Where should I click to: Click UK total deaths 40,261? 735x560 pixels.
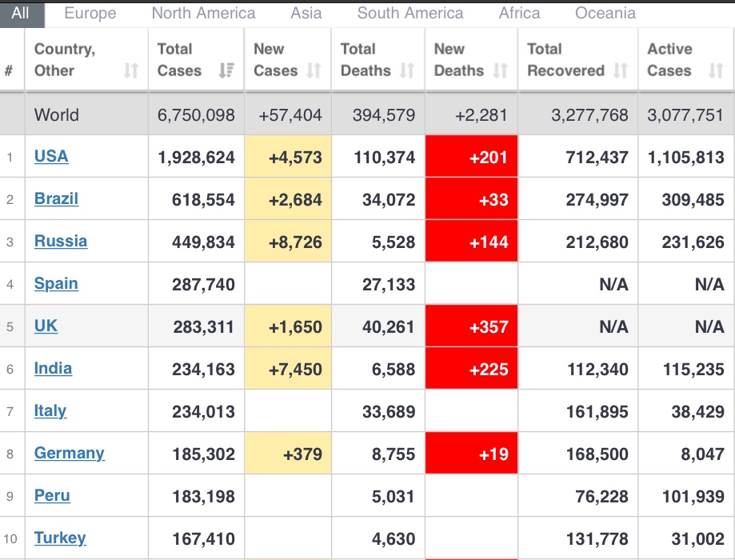click(389, 327)
